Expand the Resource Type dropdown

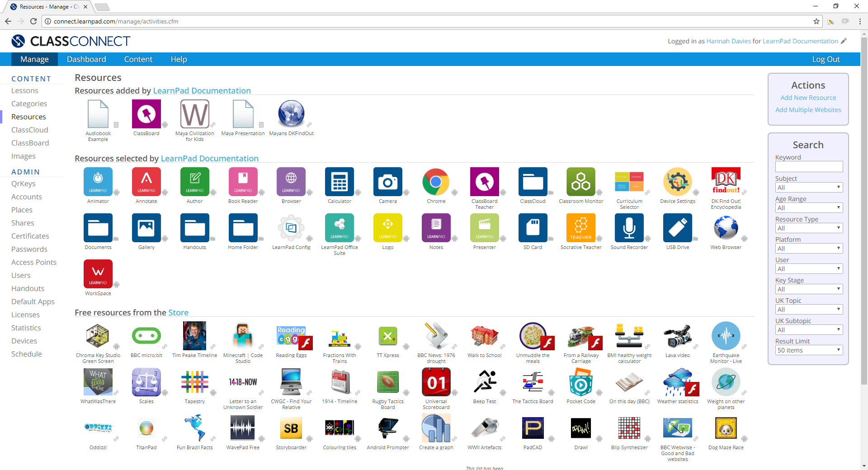click(809, 228)
